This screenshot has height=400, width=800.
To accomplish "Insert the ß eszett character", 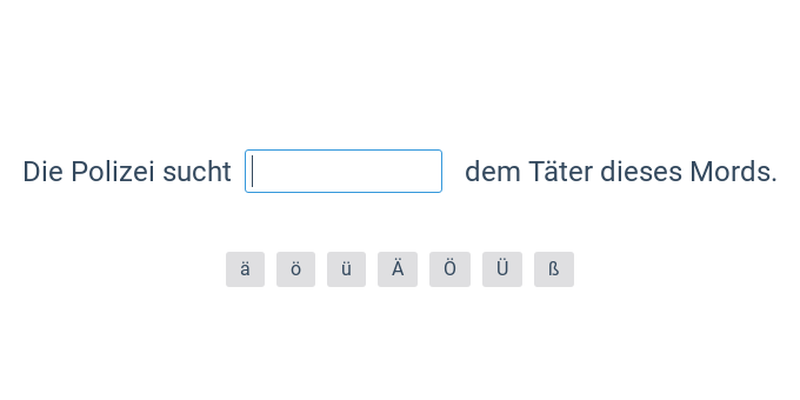I will tap(553, 269).
